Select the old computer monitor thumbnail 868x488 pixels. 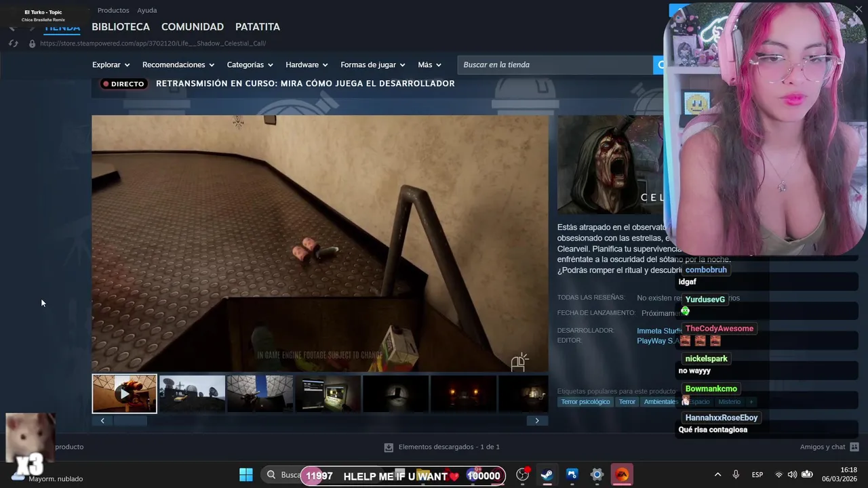(x=328, y=394)
